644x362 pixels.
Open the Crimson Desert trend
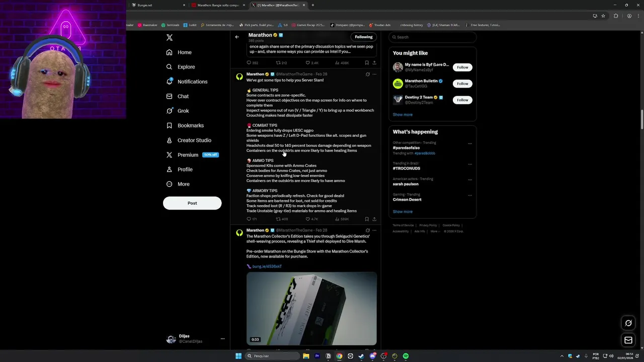(407, 200)
